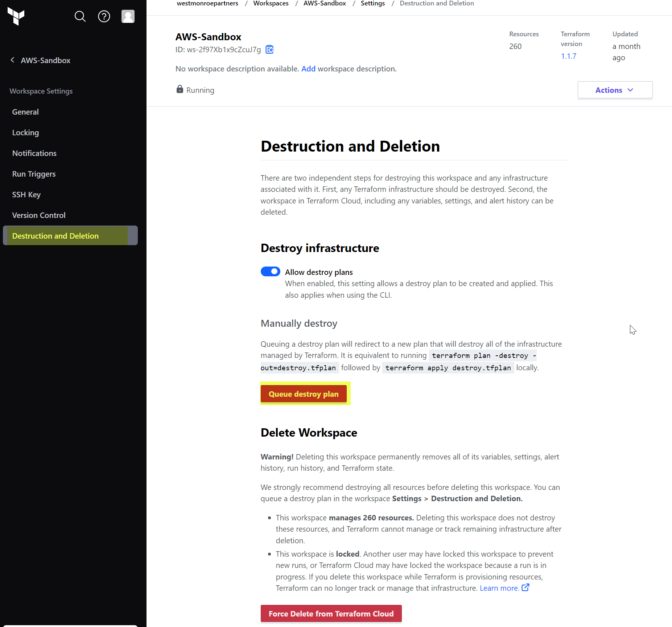Screen dimensions: 672x627
Task: Open the help question mark icon
Action: (104, 16)
